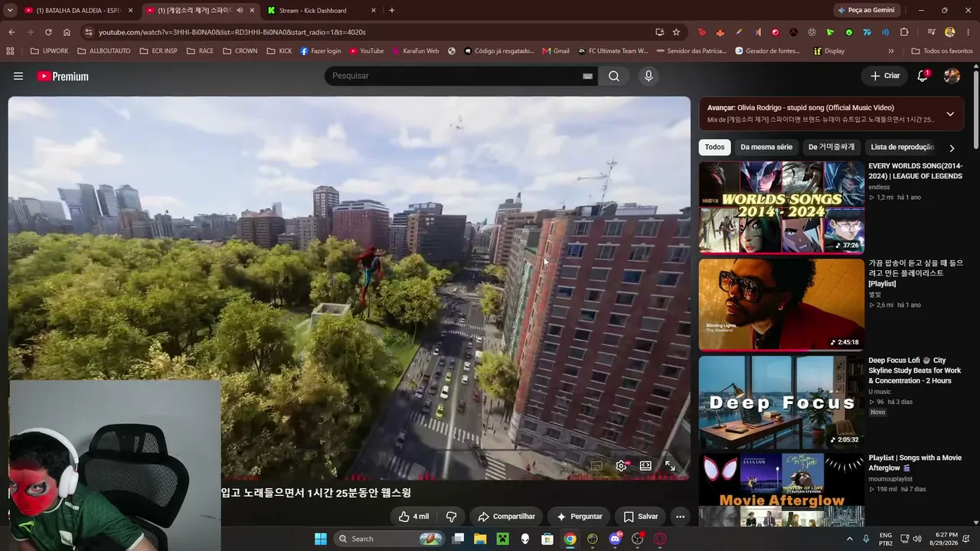This screenshot has height=551, width=980.
Task: Open the ECR INSP bookmarks folder
Action: coord(158,51)
